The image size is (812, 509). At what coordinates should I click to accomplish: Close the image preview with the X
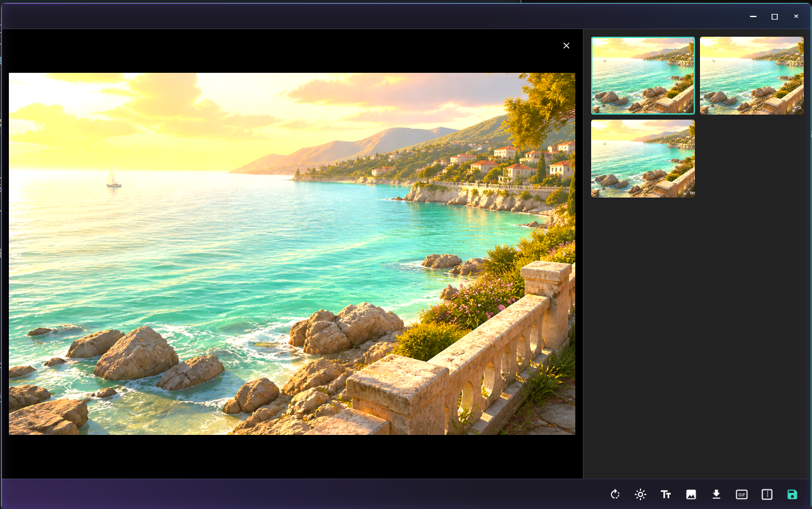pos(566,46)
